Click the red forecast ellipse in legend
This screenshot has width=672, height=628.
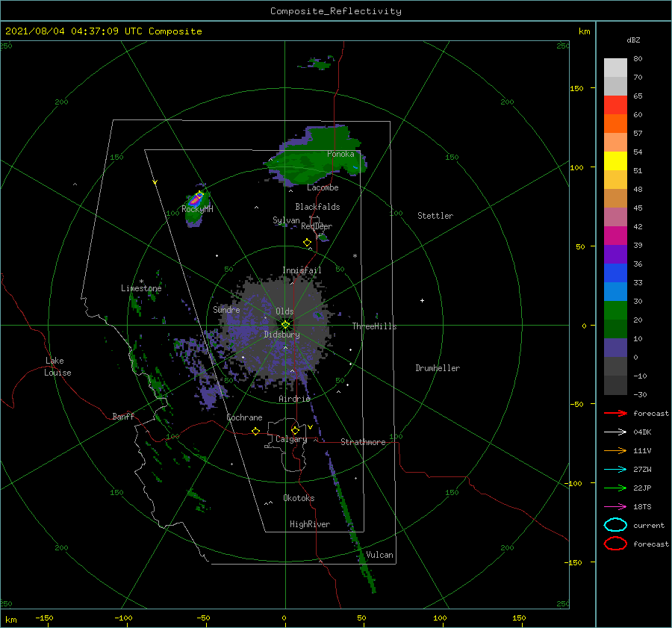[x=615, y=544]
